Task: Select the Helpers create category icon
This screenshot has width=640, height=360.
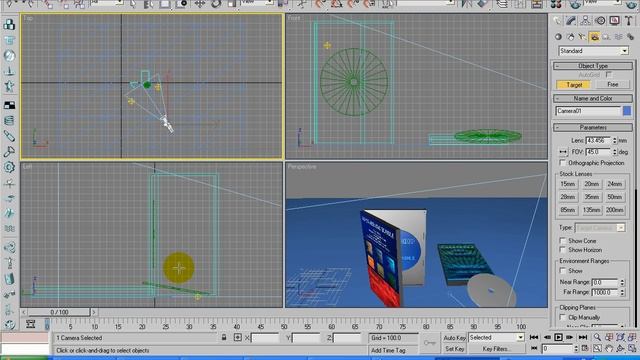Action: click(607, 37)
